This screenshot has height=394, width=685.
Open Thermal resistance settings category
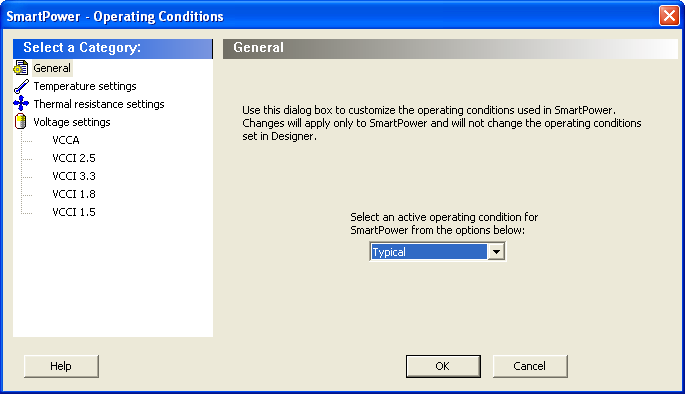[x=99, y=104]
